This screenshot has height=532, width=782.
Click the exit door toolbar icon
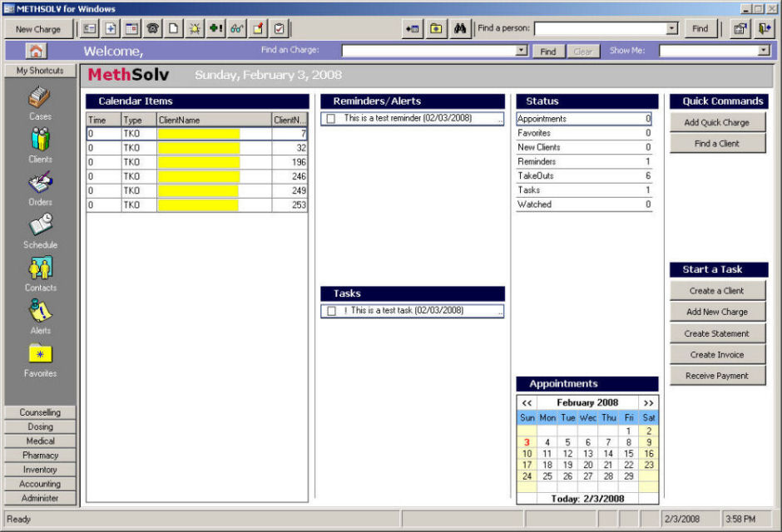tap(764, 29)
